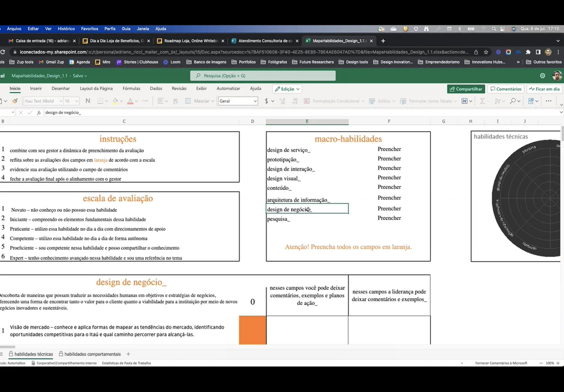Click the format painter brush icon
The height and width of the screenshot is (392, 564).
(15, 101)
